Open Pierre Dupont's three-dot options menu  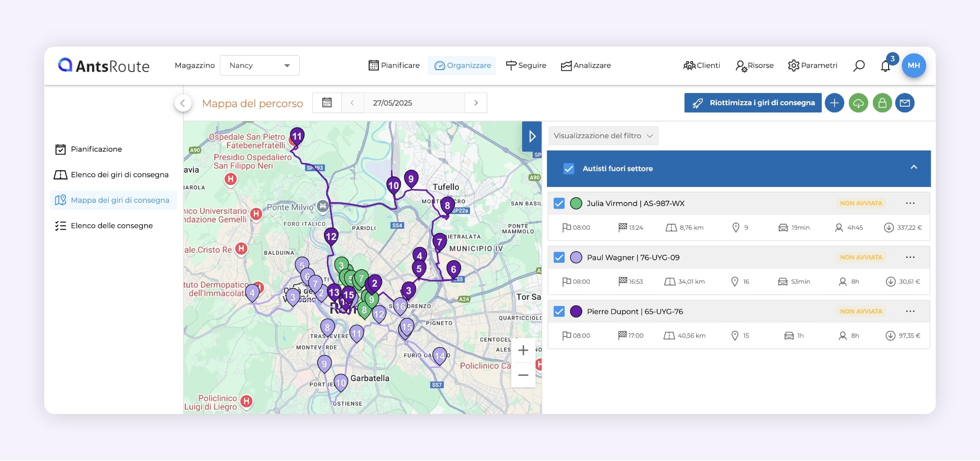tap(910, 311)
